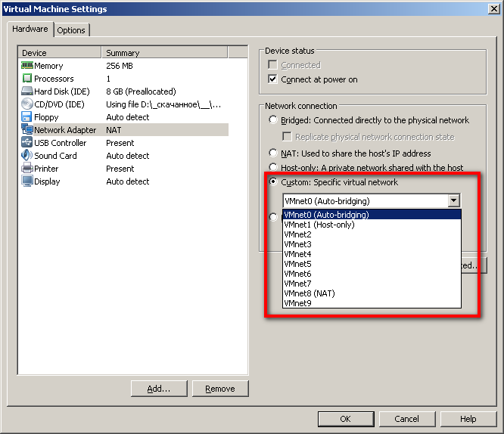
Task: Select the Memory row label
Action: tap(48, 66)
